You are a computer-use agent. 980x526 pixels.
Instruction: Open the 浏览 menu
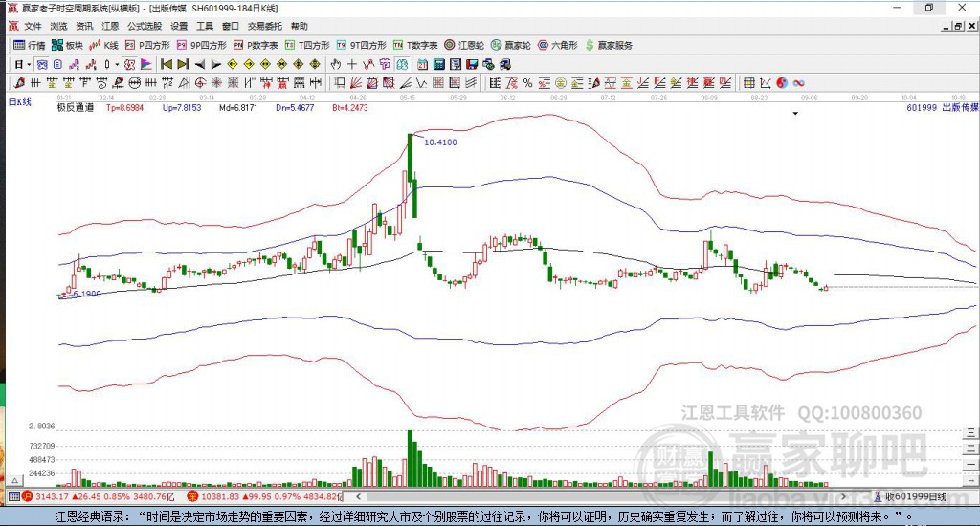58,26
